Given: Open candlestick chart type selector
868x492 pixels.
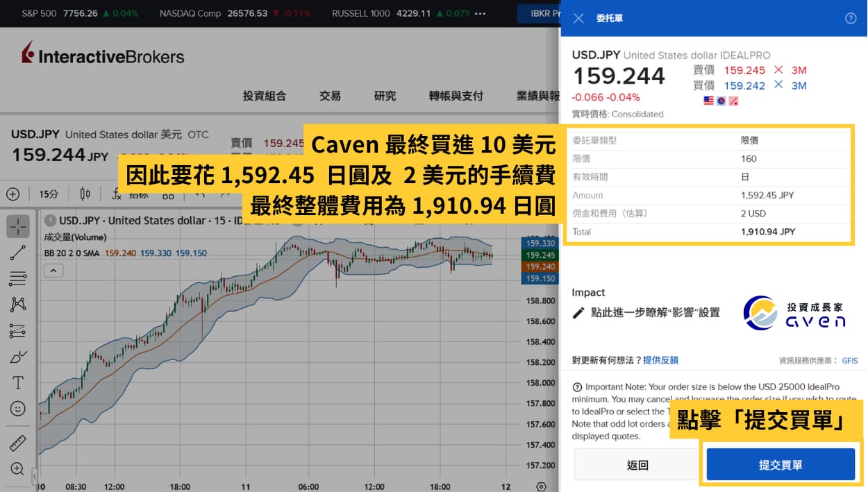Looking at the screenshot, I should point(85,194).
